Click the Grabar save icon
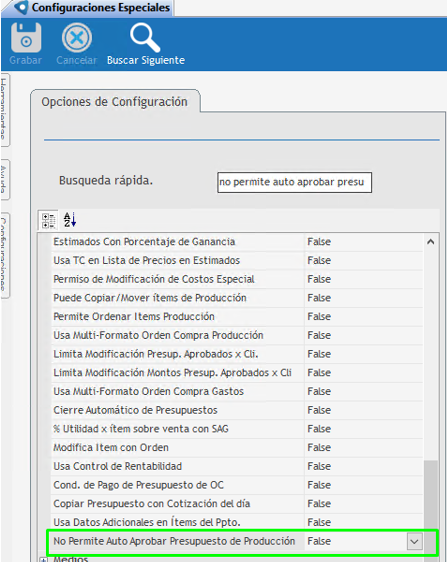447x562 pixels. [x=26, y=38]
